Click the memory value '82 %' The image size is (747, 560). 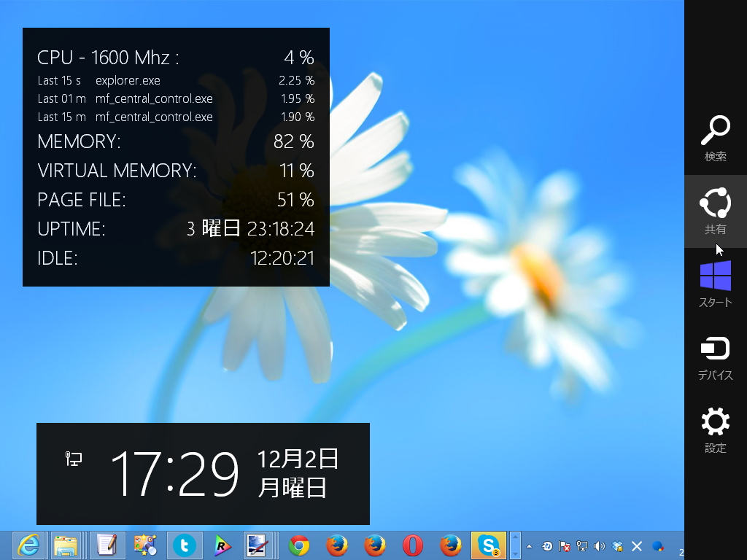(x=294, y=141)
